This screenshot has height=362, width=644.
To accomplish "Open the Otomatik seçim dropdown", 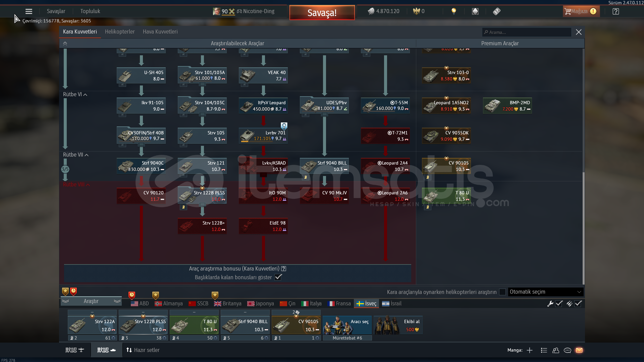I will click(545, 292).
